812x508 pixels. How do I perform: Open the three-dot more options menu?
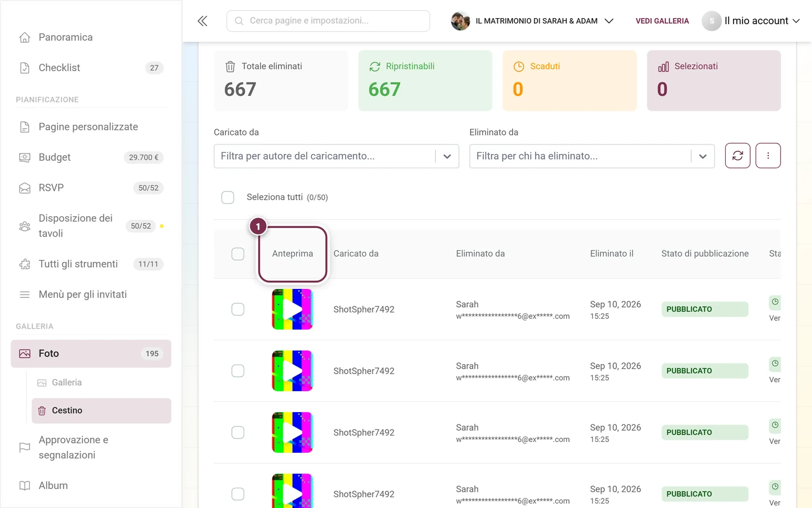(768, 156)
